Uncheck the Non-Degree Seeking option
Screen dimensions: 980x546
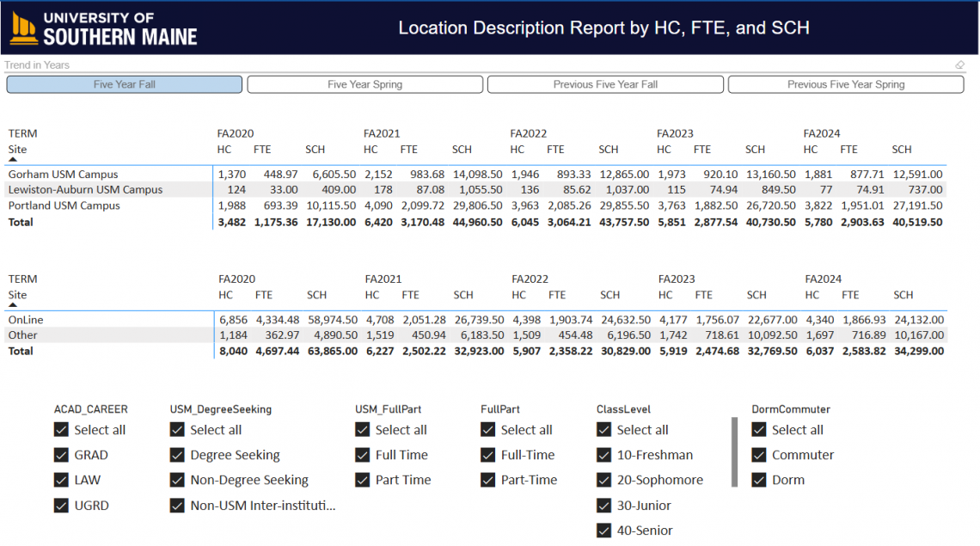tap(177, 481)
